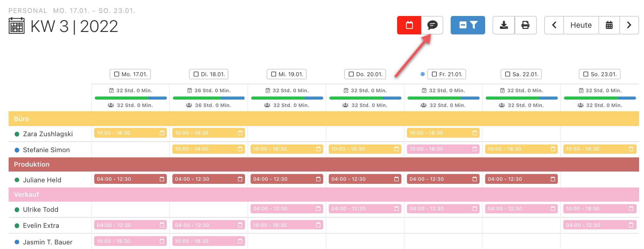Jump to today with Heute button

pyautogui.click(x=581, y=25)
